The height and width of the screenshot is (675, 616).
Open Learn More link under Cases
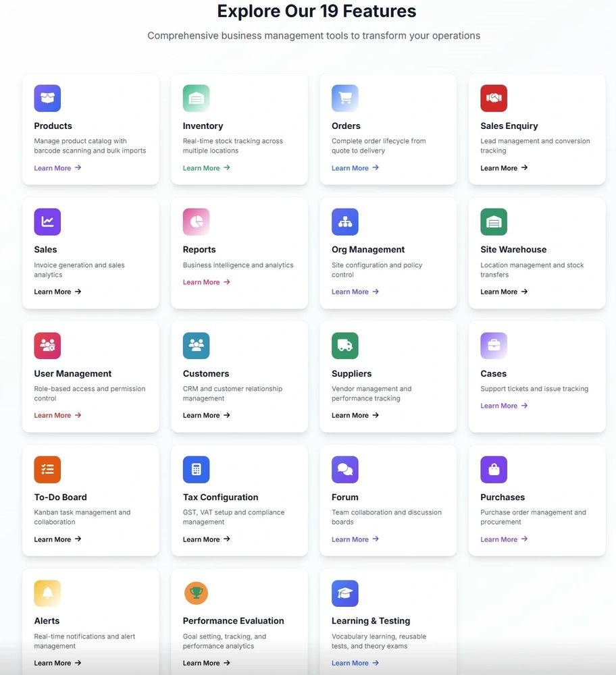(504, 406)
